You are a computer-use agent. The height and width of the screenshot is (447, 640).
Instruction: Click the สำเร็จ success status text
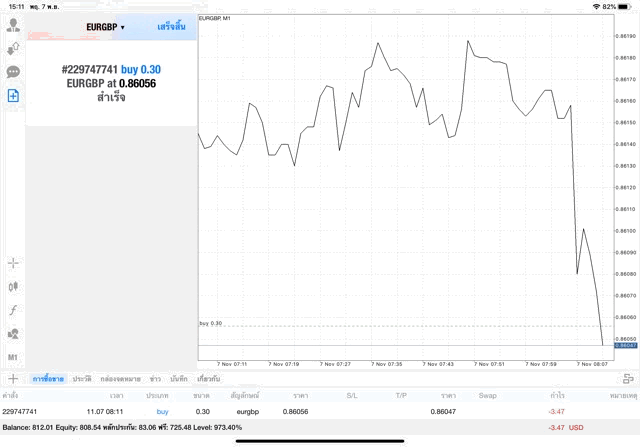coord(111,97)
